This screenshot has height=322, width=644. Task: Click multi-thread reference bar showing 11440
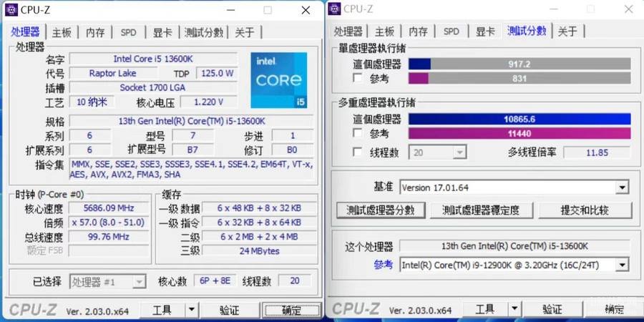519,134
